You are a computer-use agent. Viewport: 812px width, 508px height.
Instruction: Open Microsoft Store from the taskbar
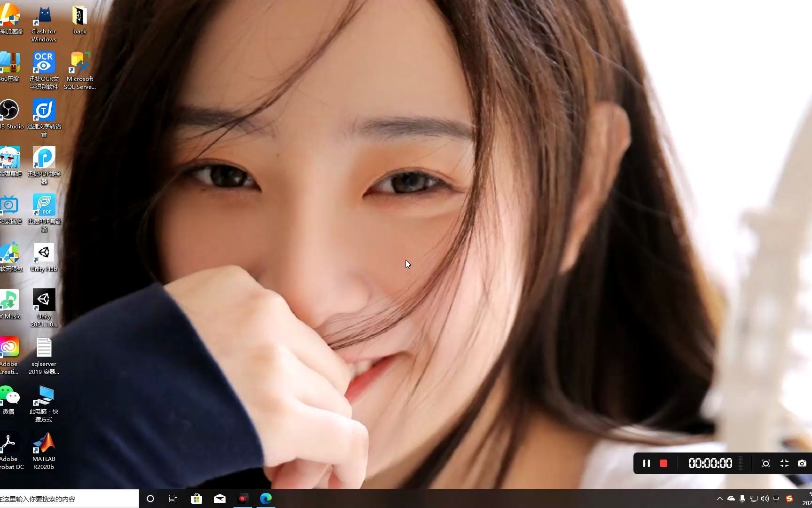coord(196,499)
